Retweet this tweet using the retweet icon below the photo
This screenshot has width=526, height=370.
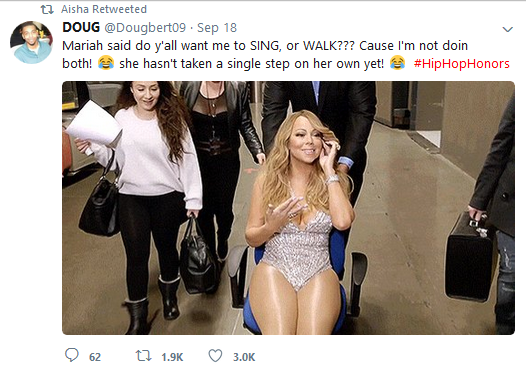[x=143, y=356]
